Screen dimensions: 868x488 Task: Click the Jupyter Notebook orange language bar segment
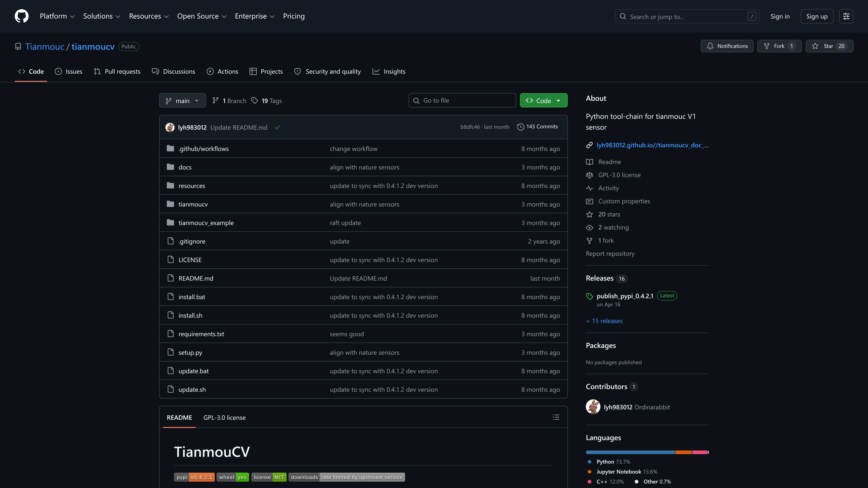pyautogui.click(x=683, y=452)
